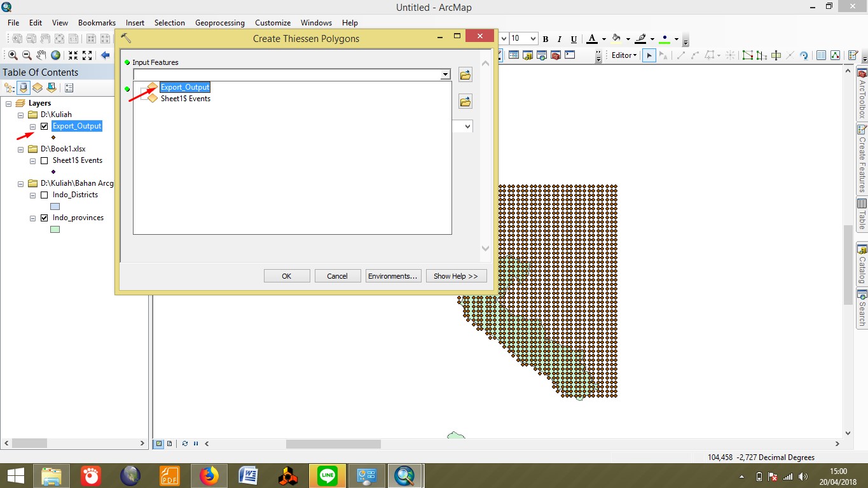The width and height of the screenshot is (868, 488).
Task: Click the Full Extent globe icon
Action: (56, 55)
